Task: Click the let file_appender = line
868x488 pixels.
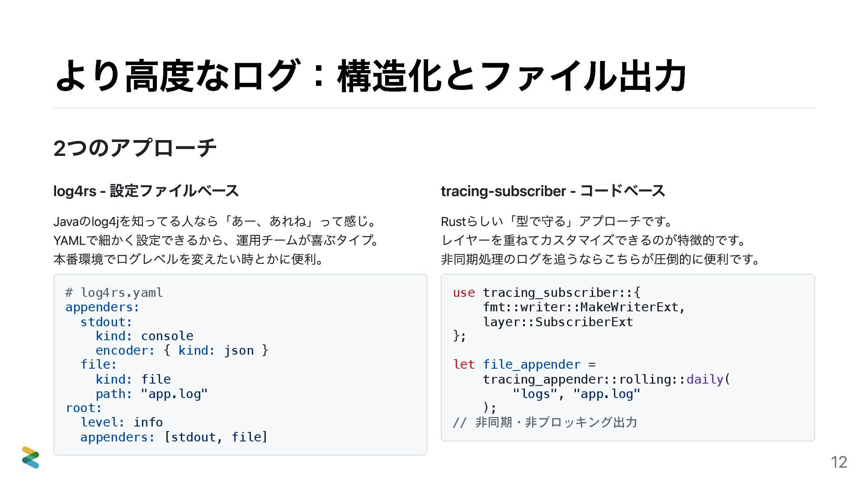Action: (524, 365)
